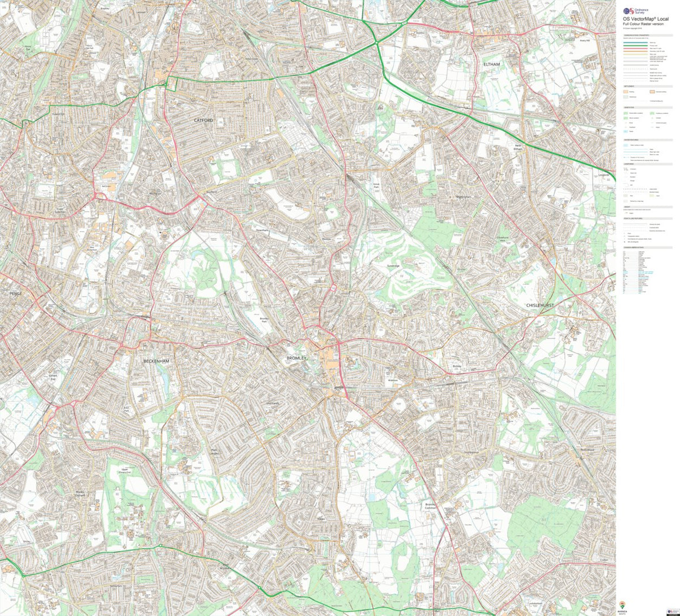
Task: Click the Petts Wood label
Action: pos(586,450)
